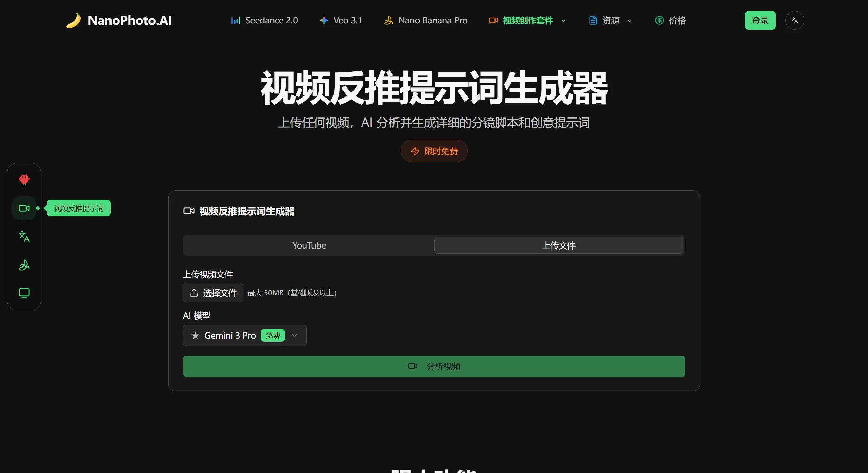Click the banana logo icon
Viewport: 868px width, 473px height.
pos(74,20)
